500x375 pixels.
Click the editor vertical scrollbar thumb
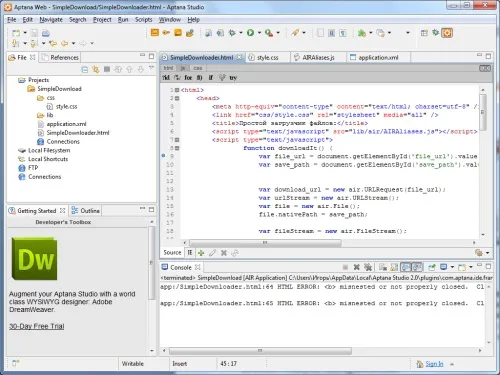[483, 112]
